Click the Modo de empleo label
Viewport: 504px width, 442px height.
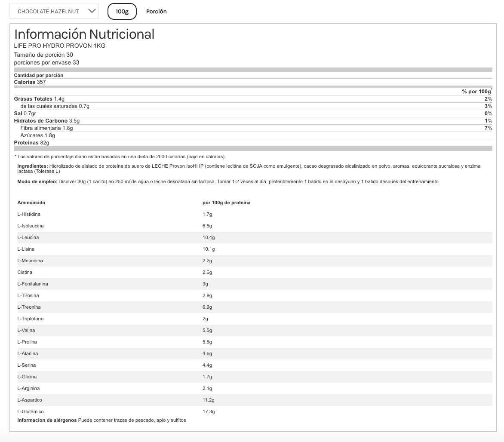37,181
